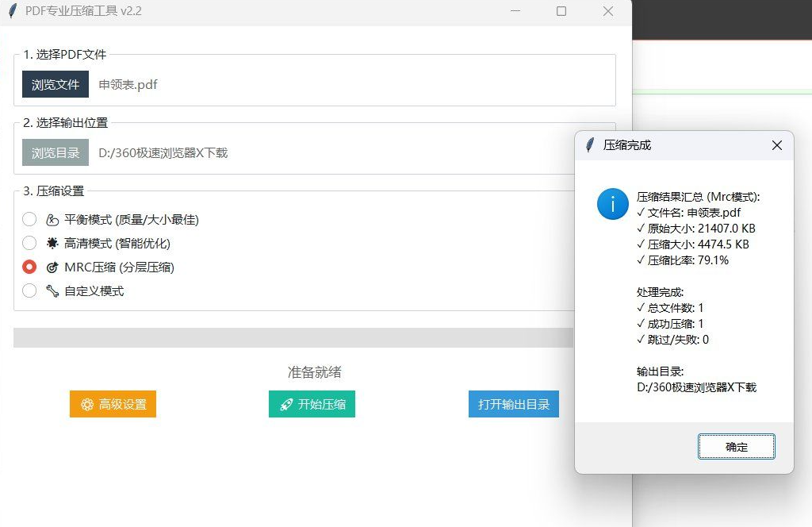
Task: Click 打开输出目录 button
Action: coord(514,404)
